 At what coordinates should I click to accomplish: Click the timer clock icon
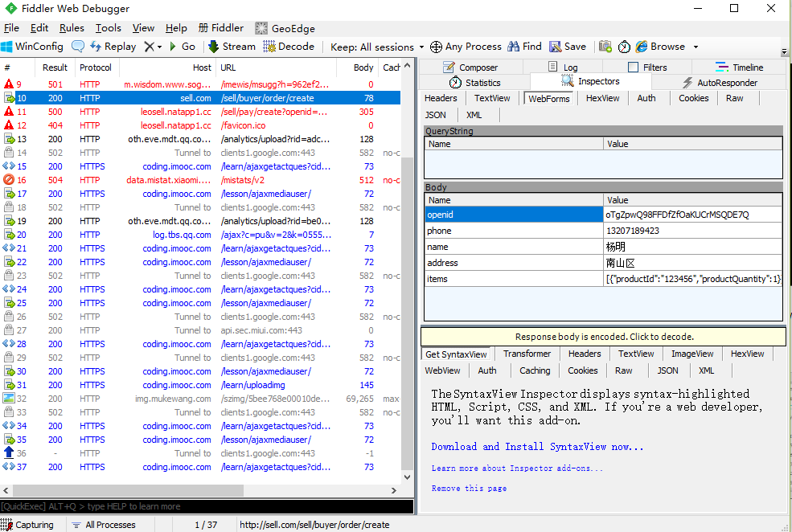pyautogui.click(x=624, y=47)
